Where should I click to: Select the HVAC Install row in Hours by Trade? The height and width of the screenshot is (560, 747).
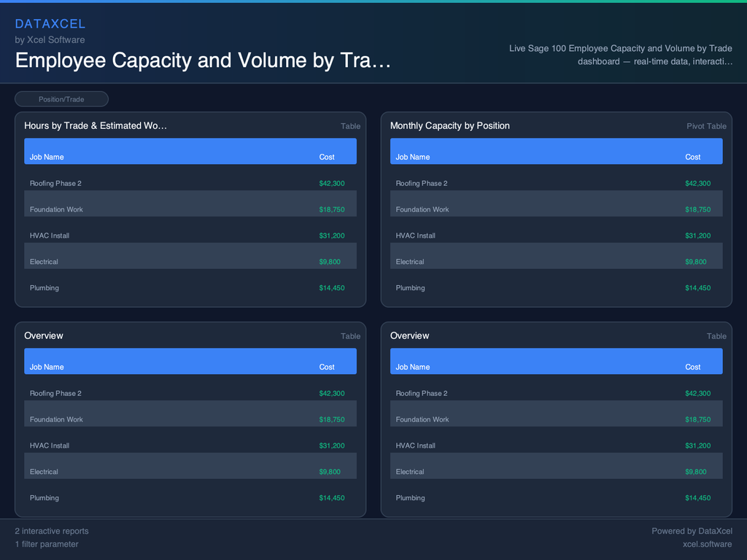click(x=190, y=236)
